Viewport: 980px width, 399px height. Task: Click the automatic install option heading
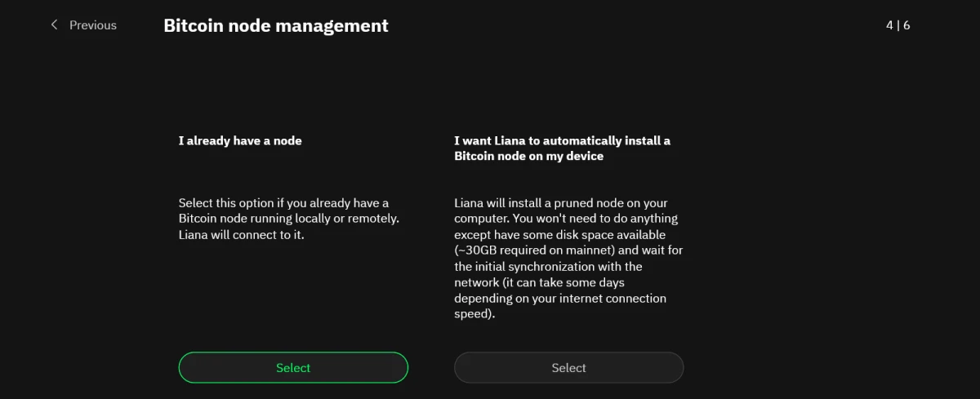[x=562, y=148]
